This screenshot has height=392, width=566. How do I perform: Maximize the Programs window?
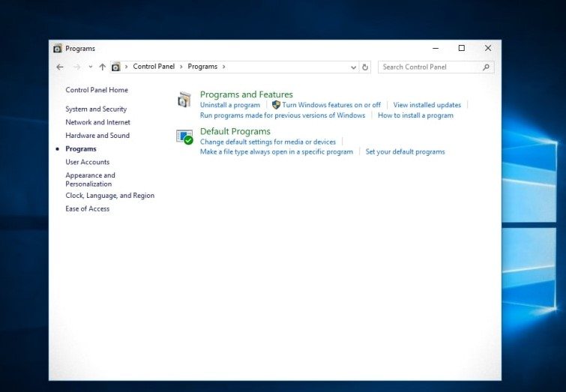tap(461, 48)
